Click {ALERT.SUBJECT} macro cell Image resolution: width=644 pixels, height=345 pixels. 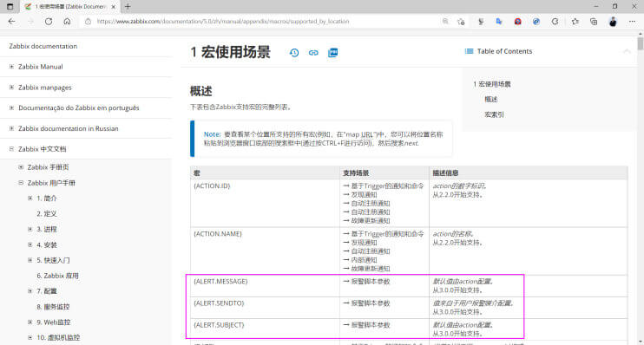click(x=265, y=329)
